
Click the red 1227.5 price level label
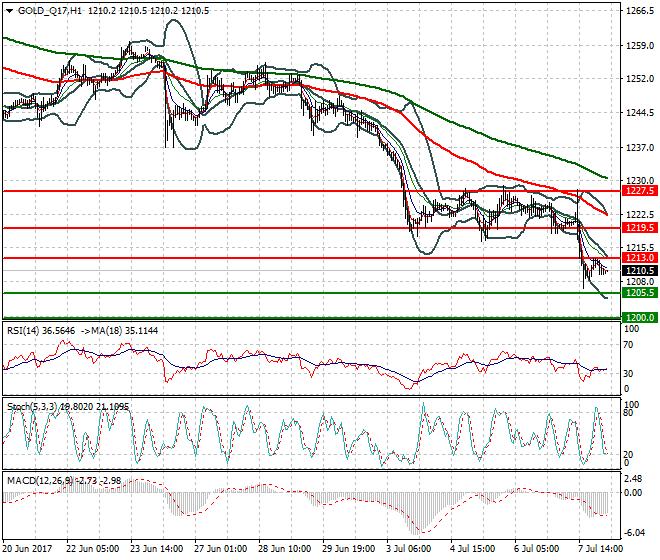639,191
